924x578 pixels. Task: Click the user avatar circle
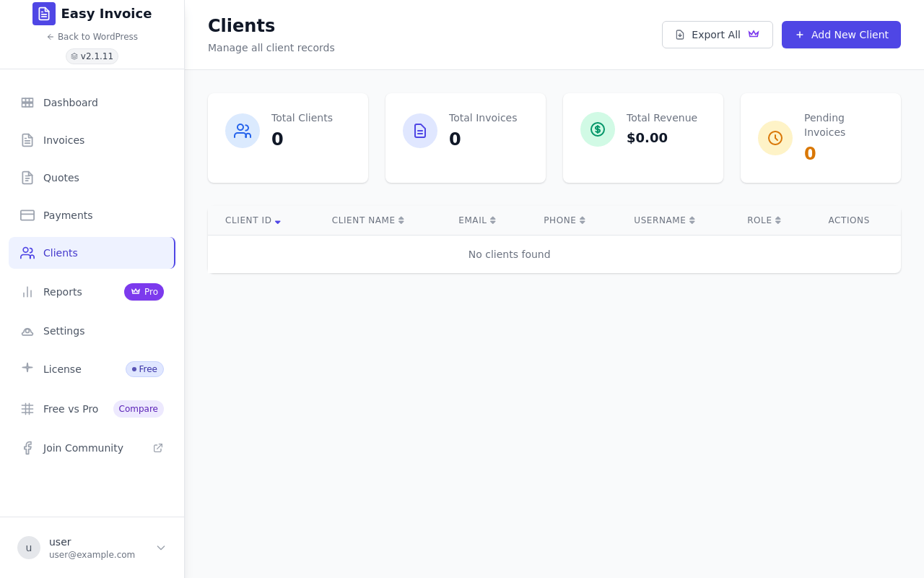point(29,548)
